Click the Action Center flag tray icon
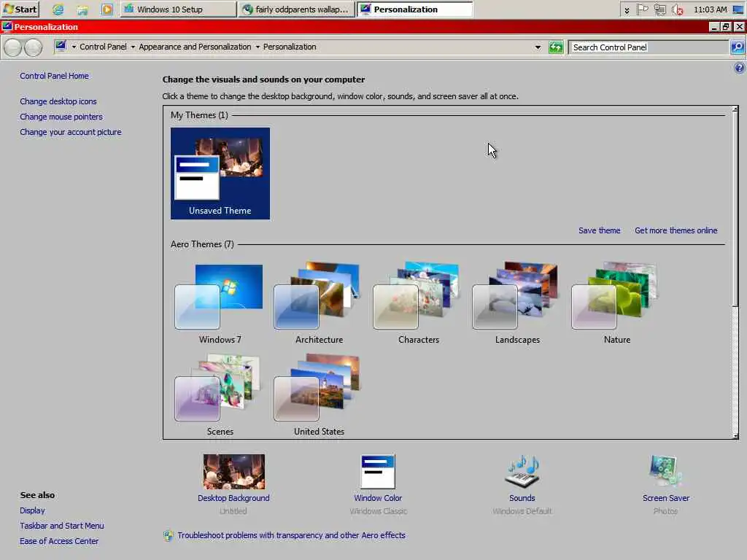 [x=643, y=9]
